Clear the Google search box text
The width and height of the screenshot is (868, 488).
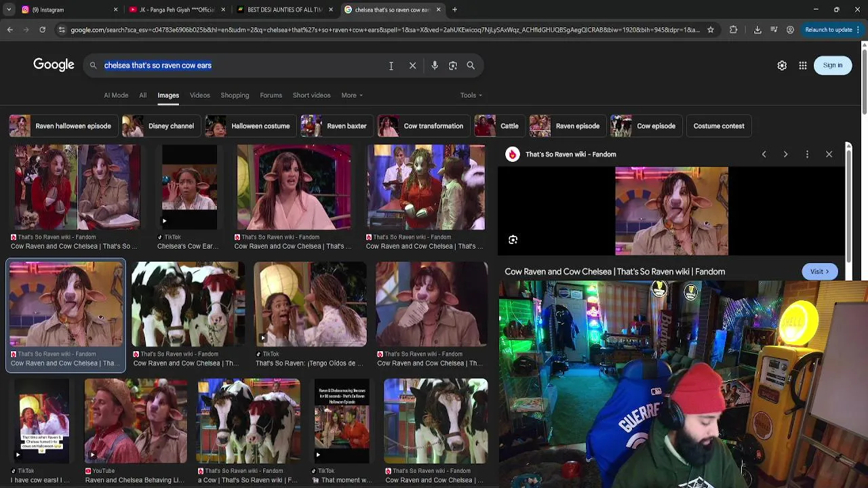pyautogui.click(x=412, y=66)
